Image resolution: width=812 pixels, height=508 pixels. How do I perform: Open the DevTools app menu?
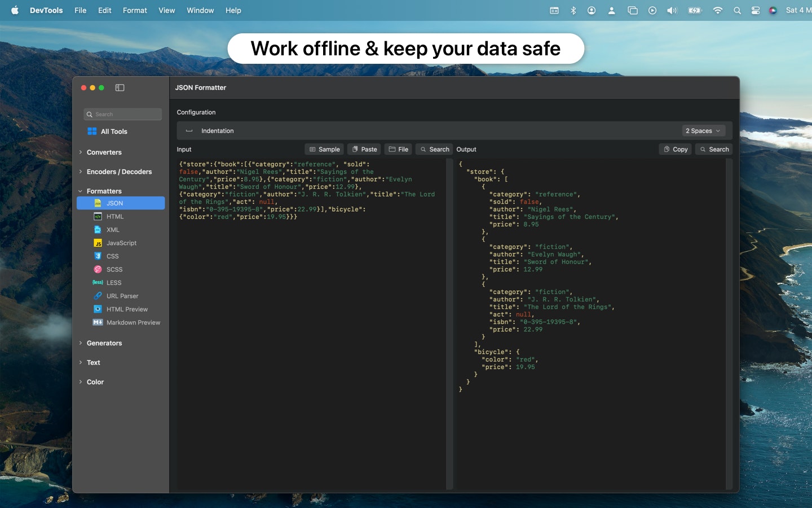point(46,10)
